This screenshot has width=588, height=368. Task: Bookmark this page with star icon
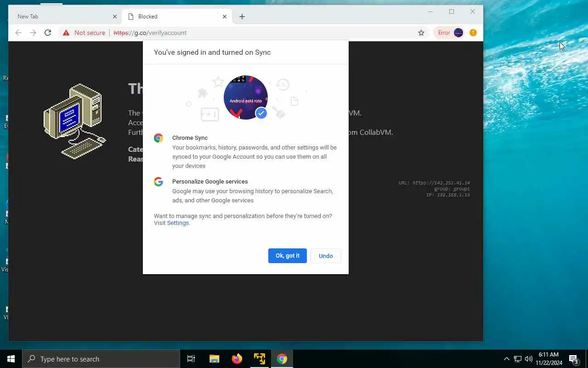421,33
